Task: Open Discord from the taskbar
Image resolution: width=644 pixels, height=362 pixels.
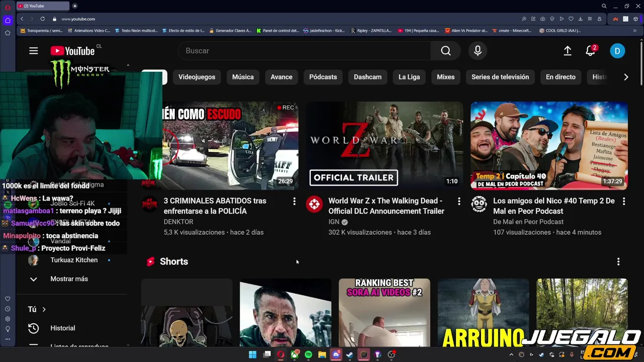Action: 336,354
